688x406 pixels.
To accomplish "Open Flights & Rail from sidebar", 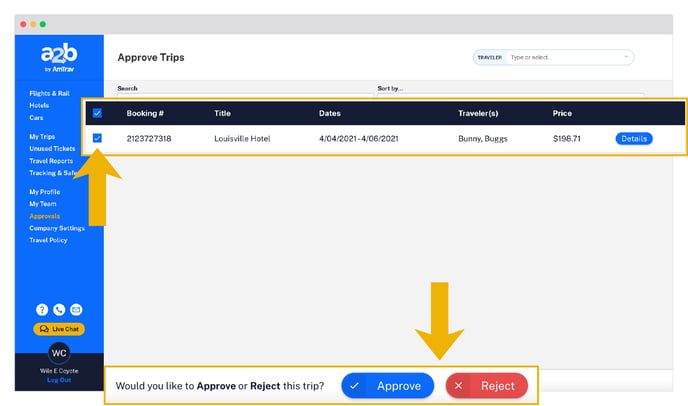I will (51, 93).
